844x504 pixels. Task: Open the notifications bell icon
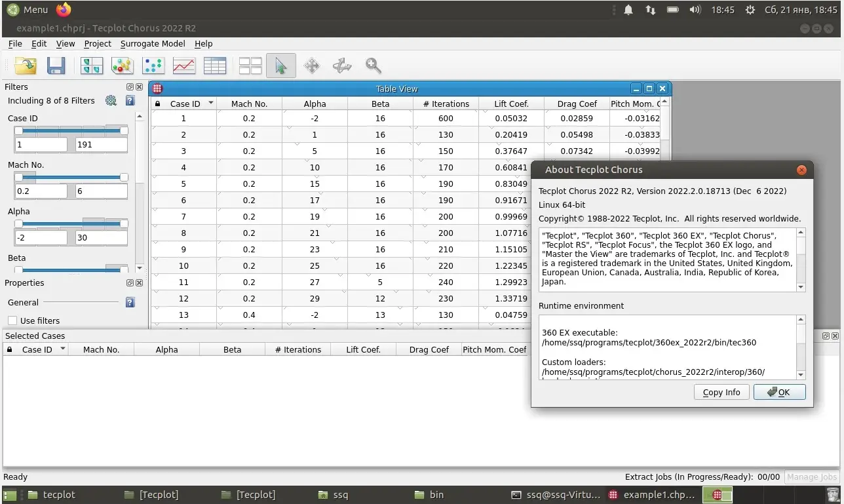pos(628,10)
